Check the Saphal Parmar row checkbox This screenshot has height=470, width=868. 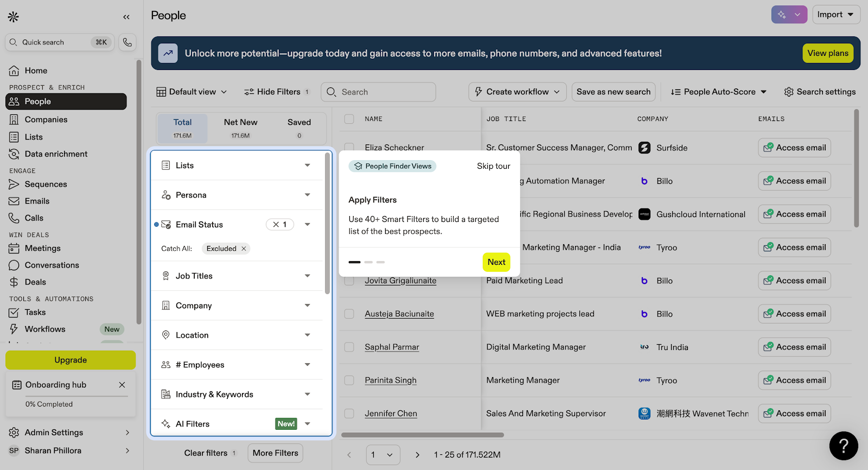coord(349,347)
